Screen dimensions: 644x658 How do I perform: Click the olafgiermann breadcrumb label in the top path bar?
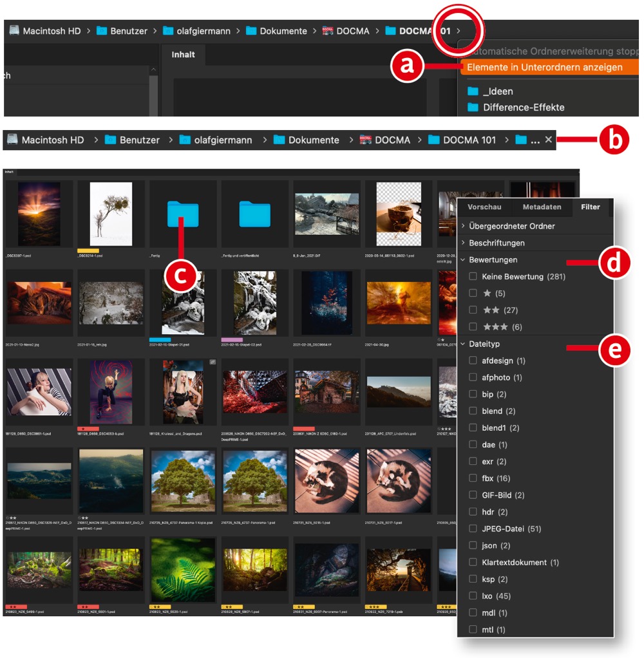point(204,31)
